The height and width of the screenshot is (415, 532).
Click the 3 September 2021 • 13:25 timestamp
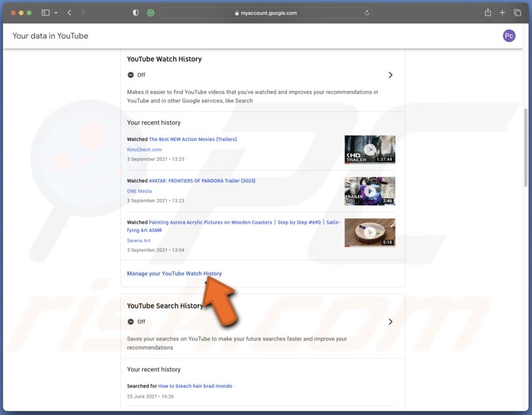pos(156,159)
